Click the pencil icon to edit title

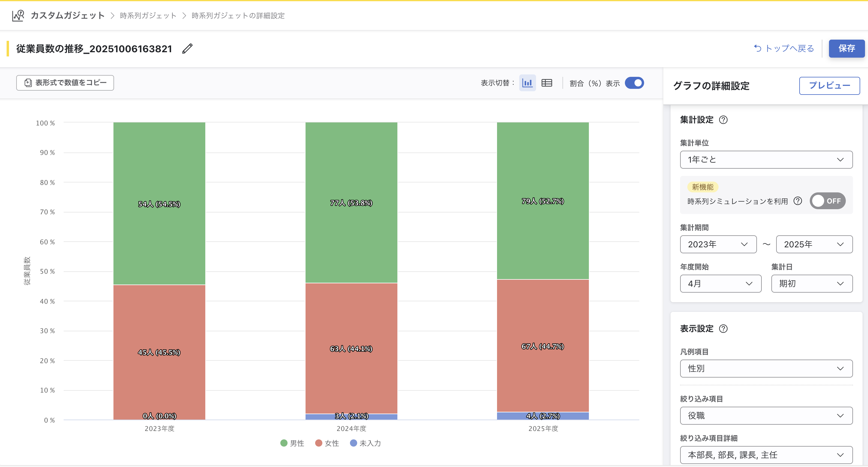tap(187, 49)
